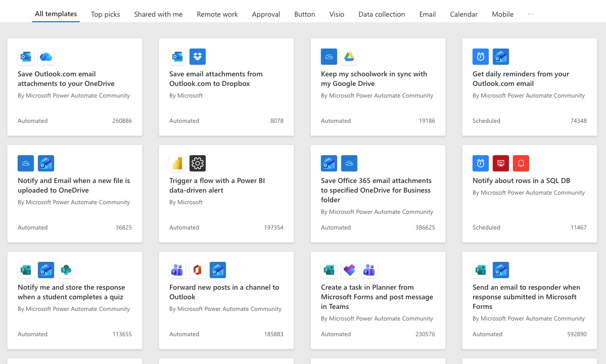
Task: Expand more tabs with the ellipsis
Action: 531,14
